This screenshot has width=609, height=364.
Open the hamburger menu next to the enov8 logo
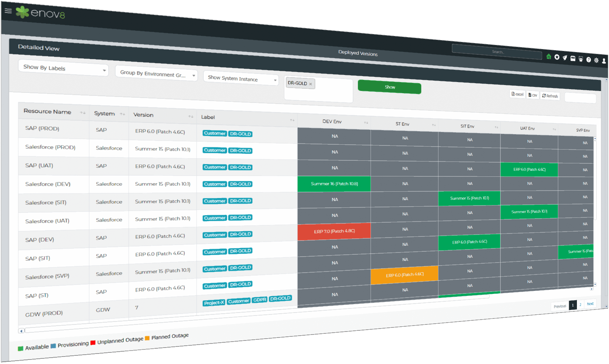(8, 10)
